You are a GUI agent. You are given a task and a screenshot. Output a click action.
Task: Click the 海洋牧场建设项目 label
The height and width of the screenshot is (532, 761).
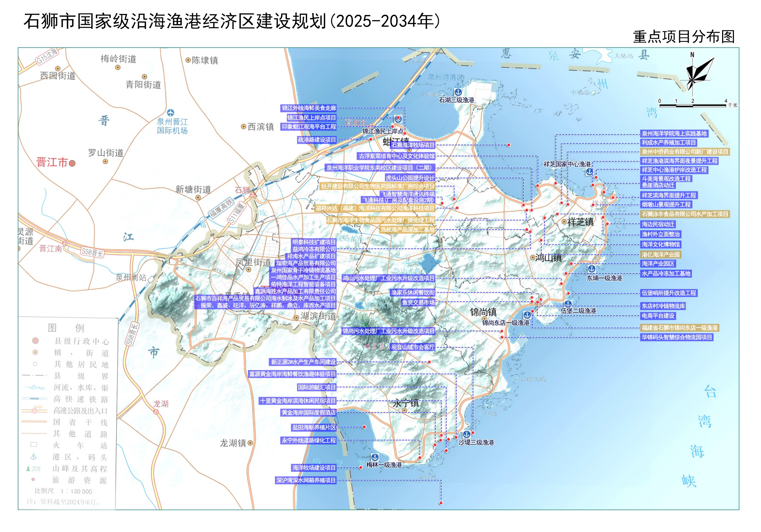pyautogui.click(x=314, y=468)
